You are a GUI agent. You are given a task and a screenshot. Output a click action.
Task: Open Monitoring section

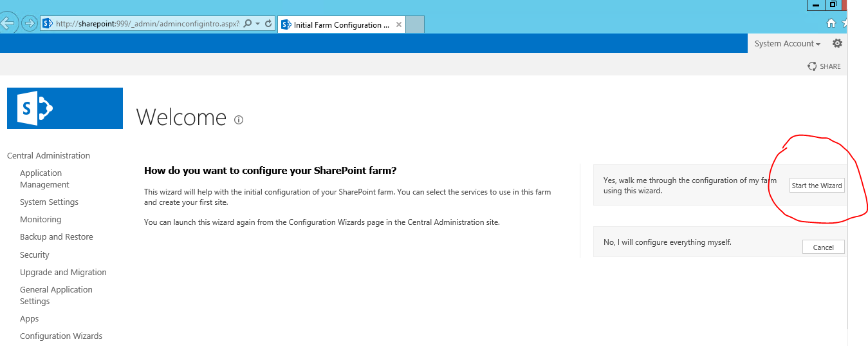point(41,219)
